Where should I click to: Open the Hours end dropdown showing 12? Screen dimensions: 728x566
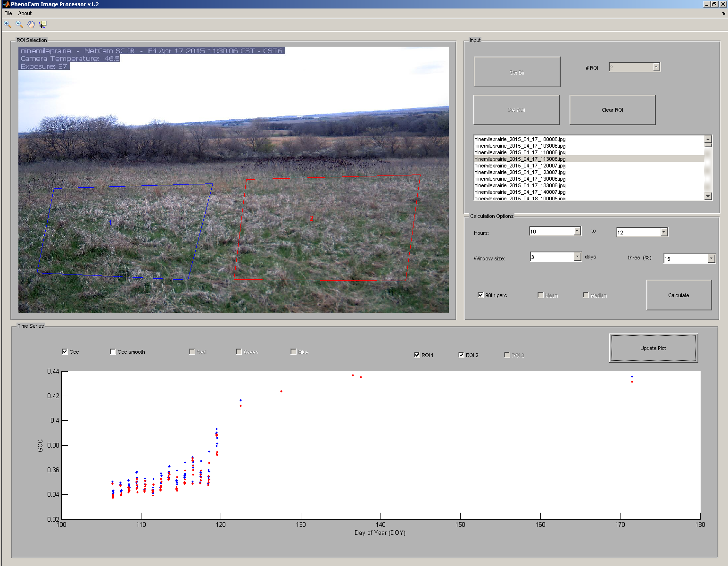click(x=642, y=232)
